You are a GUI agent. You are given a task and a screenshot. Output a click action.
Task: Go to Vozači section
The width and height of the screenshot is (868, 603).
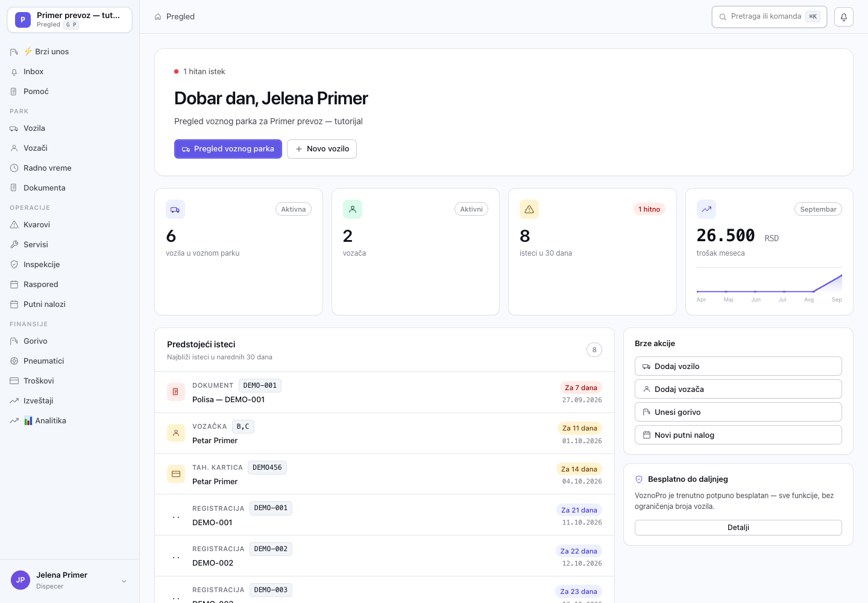(69, 148)
